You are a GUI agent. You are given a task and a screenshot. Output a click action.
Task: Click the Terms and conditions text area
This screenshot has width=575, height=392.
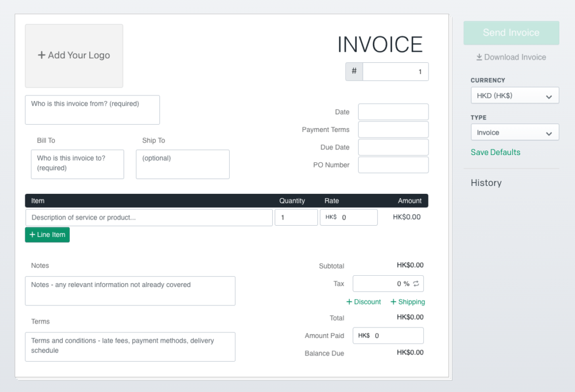(x=130, y=347)
